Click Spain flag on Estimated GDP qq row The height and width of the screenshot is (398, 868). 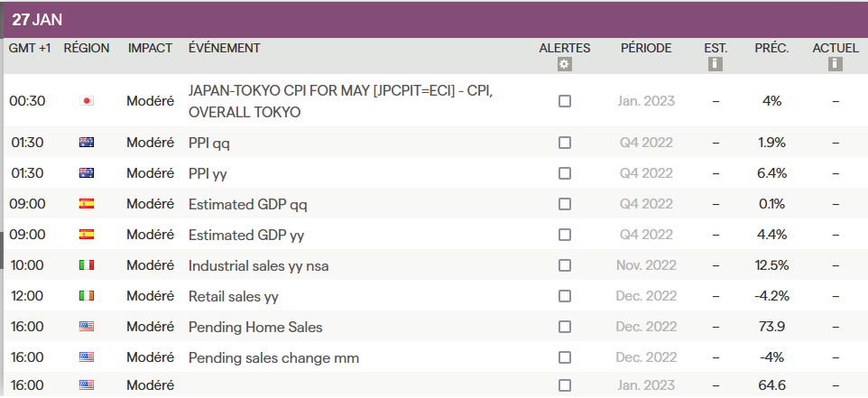[87, 204]
